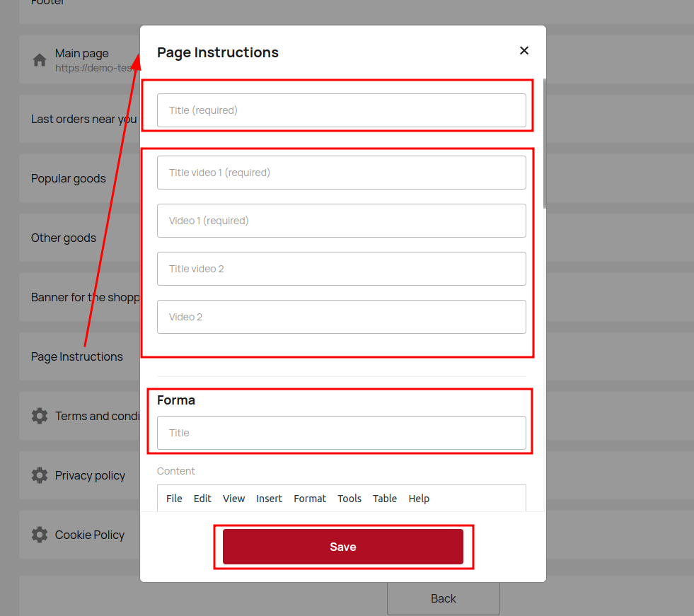Screen dimensions: 694x616
Task: Open the Edit menu in the editor
Action: [202, 499]
